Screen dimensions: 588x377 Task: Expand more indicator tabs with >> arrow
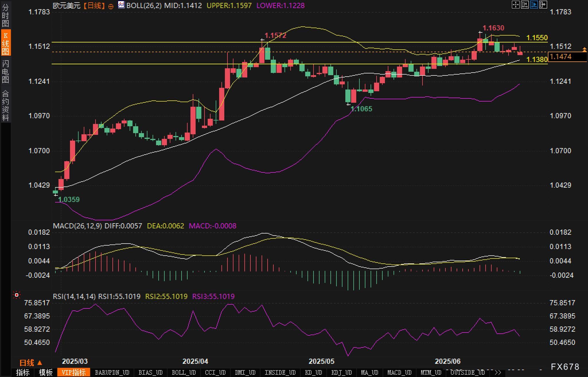click(498, 372)
